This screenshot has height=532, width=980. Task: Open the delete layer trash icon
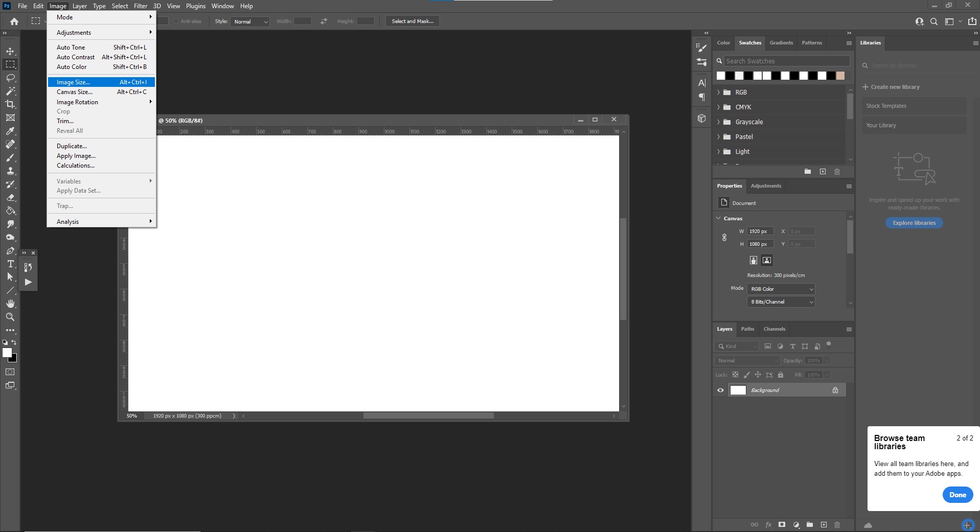click(837, 525)
